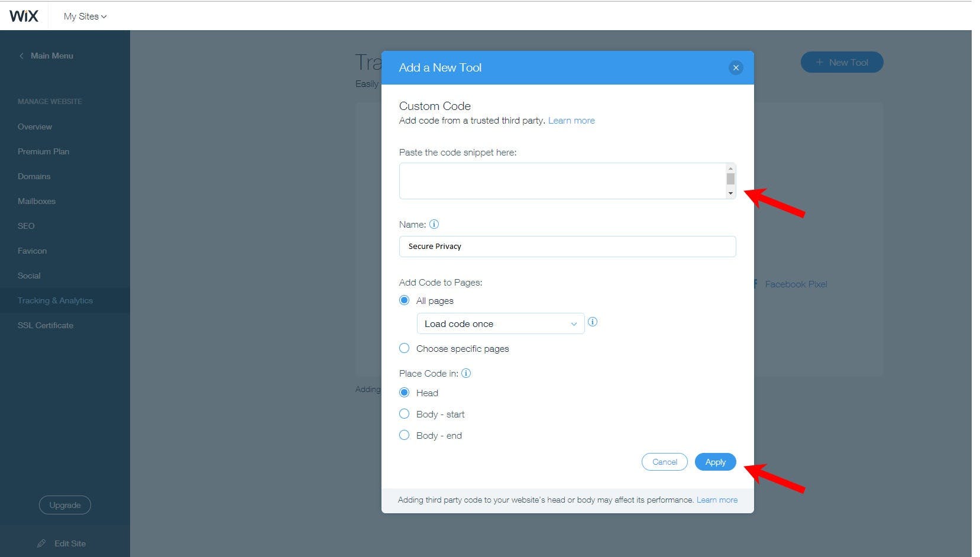This screenshot has height=557, width=980.
Task: Click the pencil icon for Edit Site
Action: (x=41, y=543)
